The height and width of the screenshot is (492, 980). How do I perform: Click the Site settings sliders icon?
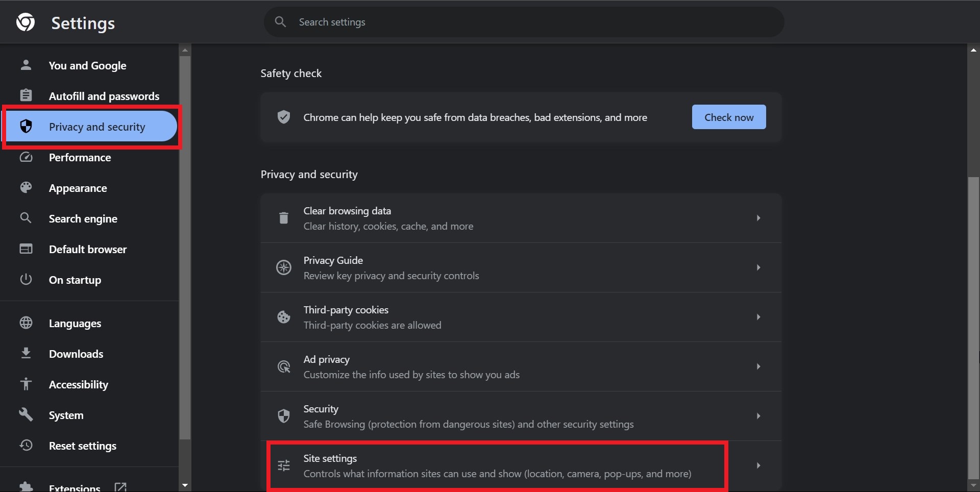[x=284, y=465]
